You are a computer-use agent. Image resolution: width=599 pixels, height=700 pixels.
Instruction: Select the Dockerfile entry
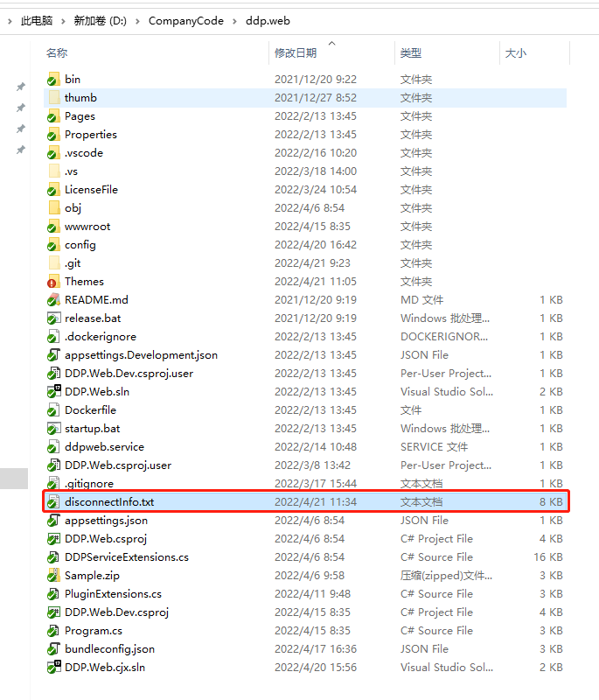tap(90, 410)
